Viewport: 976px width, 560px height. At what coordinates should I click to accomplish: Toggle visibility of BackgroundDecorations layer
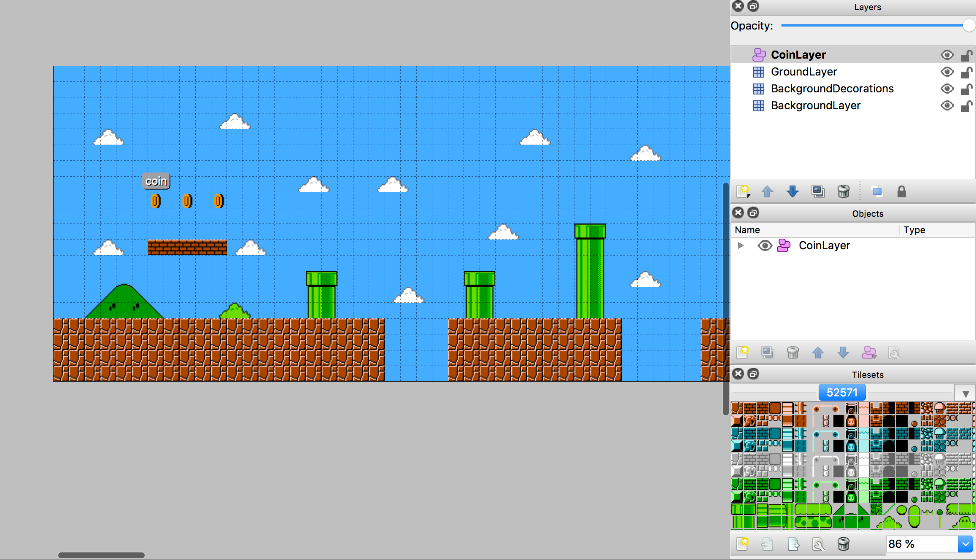point(947,89)
